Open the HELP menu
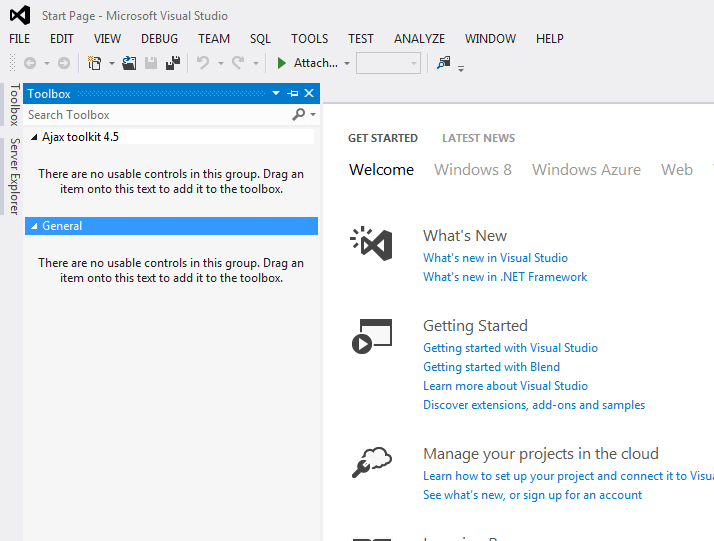 pos(550,39)
